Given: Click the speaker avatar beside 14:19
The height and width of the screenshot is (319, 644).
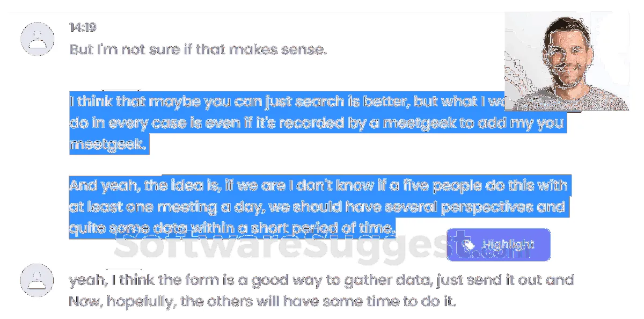Looking at the screenshot, I should click(37, 39).
